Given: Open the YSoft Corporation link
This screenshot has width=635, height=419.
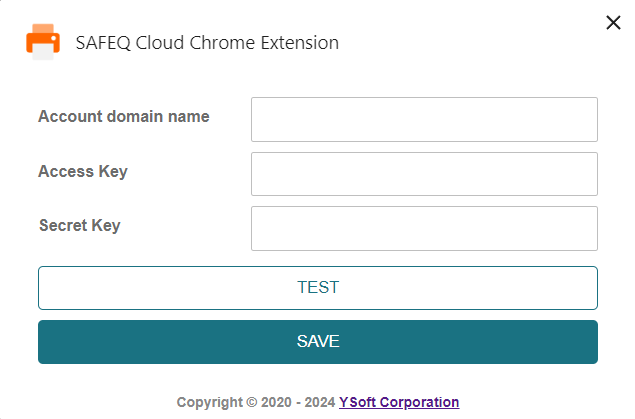Looking at the screenshot, I should point(399,402).
